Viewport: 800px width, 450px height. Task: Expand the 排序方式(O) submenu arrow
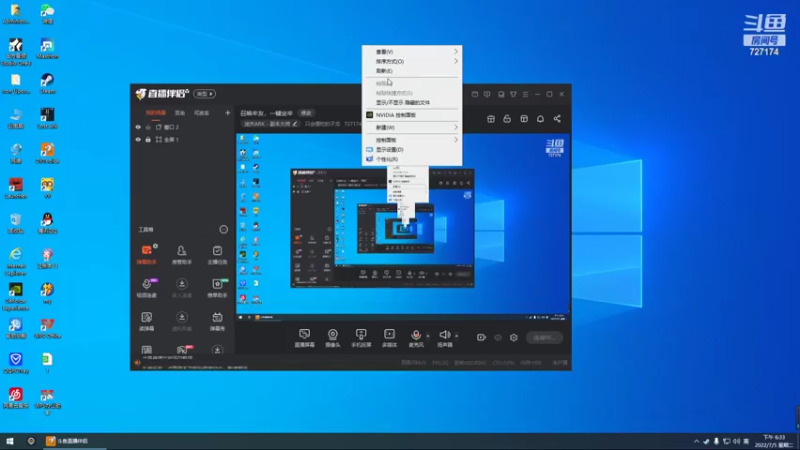456,61
